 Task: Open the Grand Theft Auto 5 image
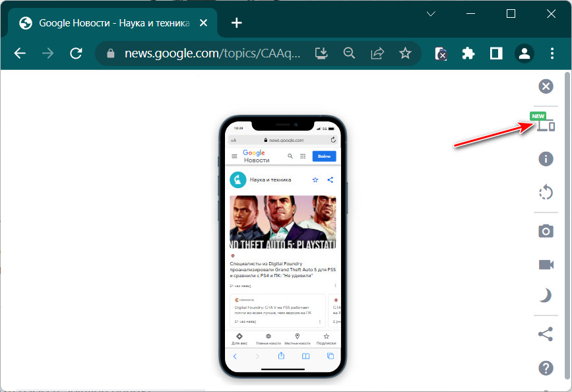[x=283, y=222]
